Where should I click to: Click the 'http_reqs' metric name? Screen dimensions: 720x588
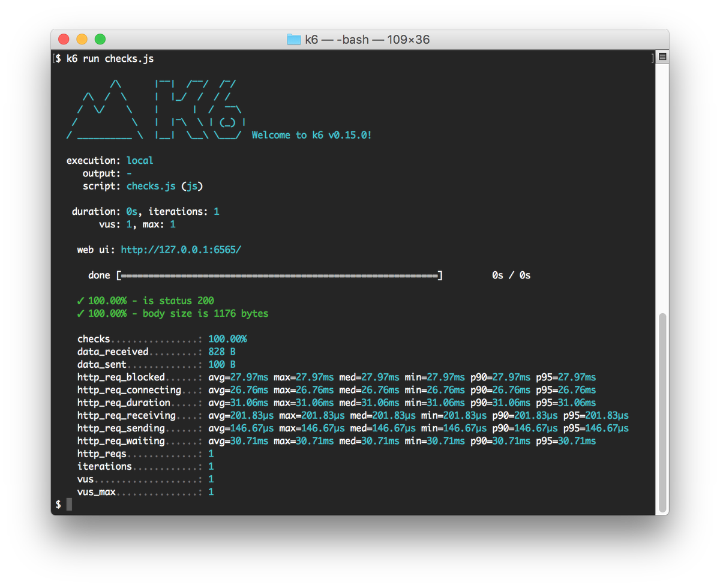coord(102,454)
